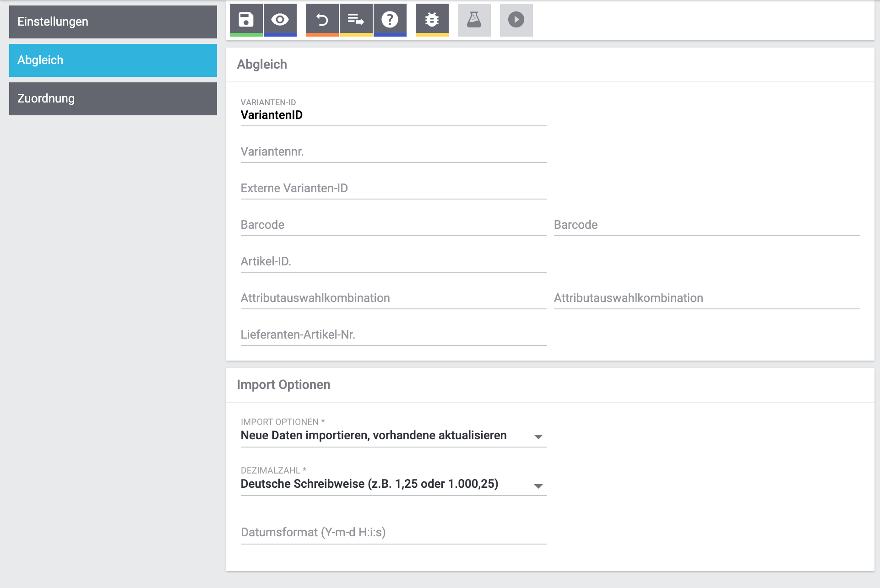The width and height of the screenshot is (880, 588).
Task: Click the flask test icon
Action: point(474,20)
